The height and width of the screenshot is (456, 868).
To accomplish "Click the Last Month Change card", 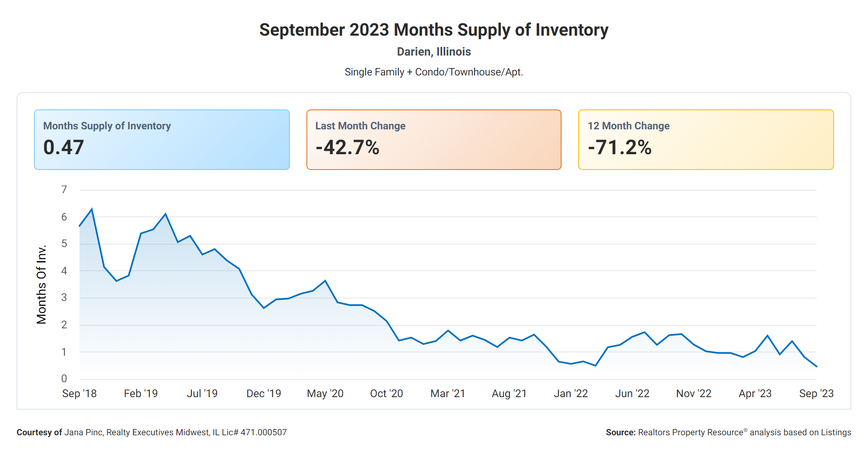I will 434,139.
